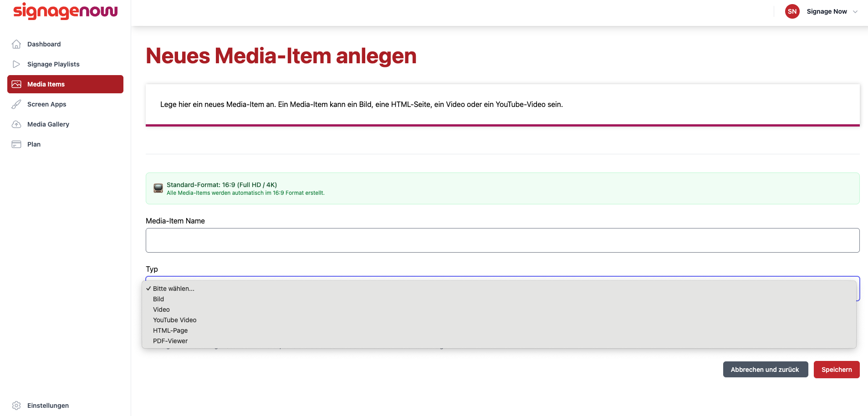Click the signagenow logo
Viewport: 868px width, 416px height.
point(66,11)
